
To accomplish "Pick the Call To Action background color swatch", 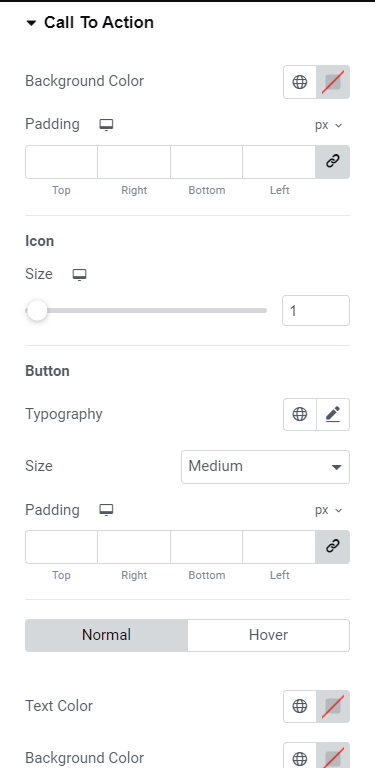I will (333, 82).
